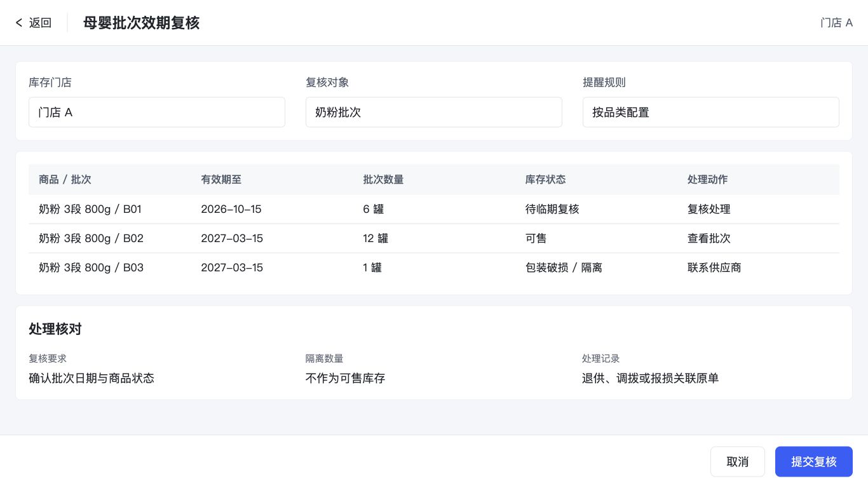This screenshot has width=868, height=488.
Task: Select row 奶粉 3段 800g / B01
Action: tap(434, 209)
